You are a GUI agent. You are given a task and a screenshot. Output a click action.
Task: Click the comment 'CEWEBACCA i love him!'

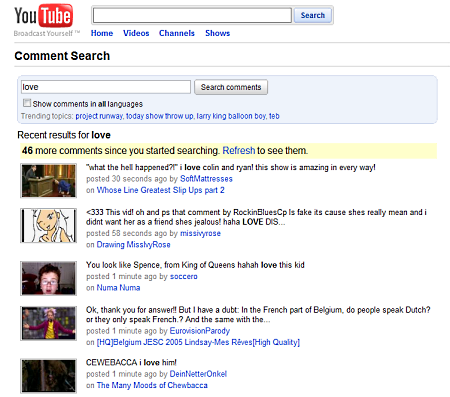tap(131, 362)
